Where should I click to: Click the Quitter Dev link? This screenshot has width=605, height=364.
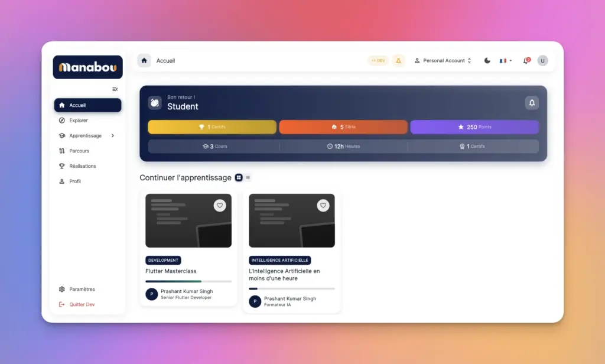(82, 304)
